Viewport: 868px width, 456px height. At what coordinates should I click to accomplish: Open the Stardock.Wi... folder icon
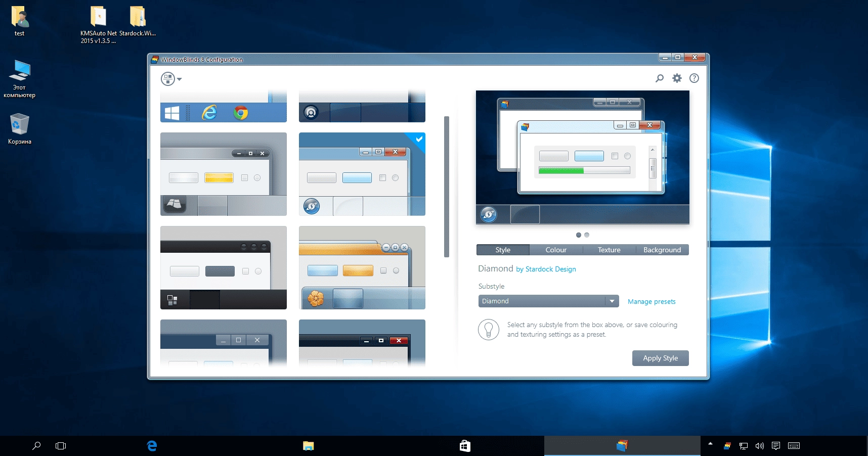tap(138, 21)
